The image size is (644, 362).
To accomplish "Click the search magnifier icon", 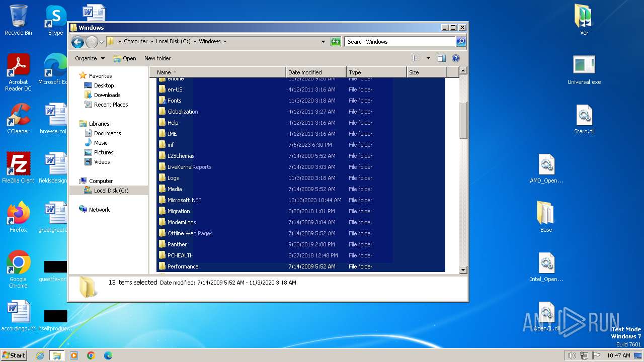I will [x=460, y=42].
